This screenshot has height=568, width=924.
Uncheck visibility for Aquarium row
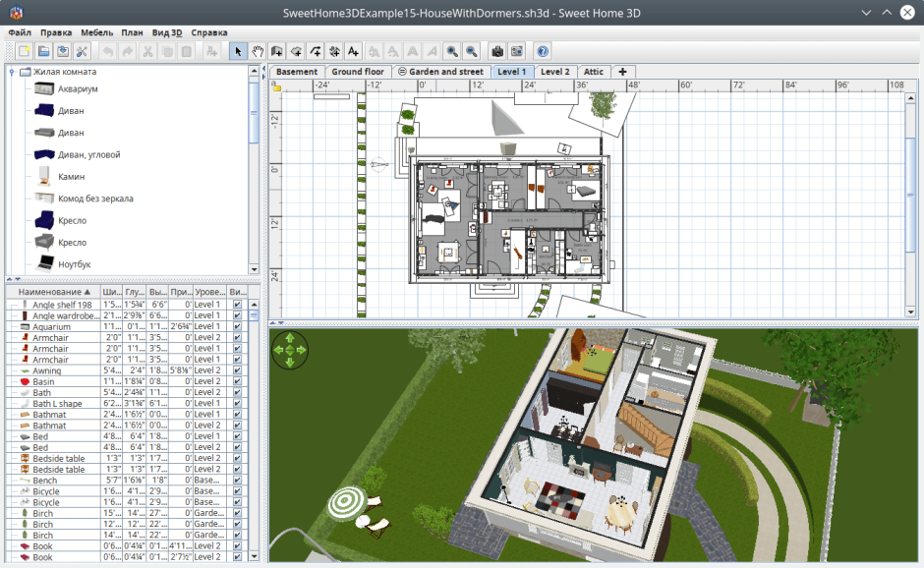pos(237,326)
